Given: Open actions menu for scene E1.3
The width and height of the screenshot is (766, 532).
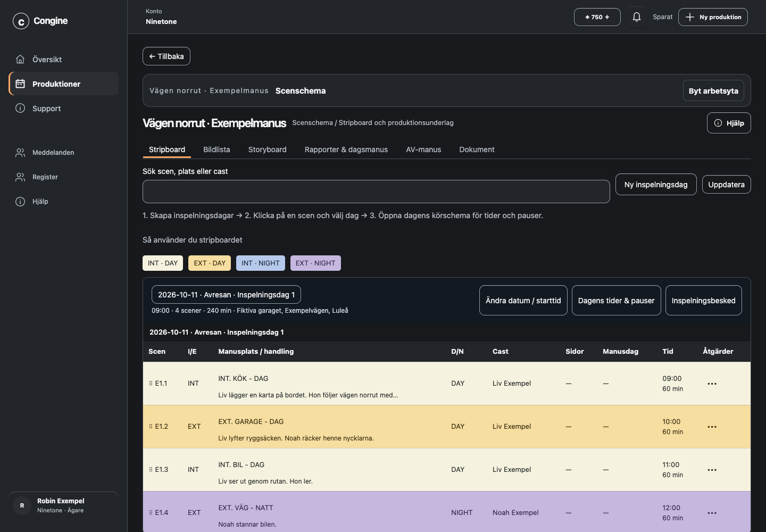Looking at the screenshot, I should 712,470.
